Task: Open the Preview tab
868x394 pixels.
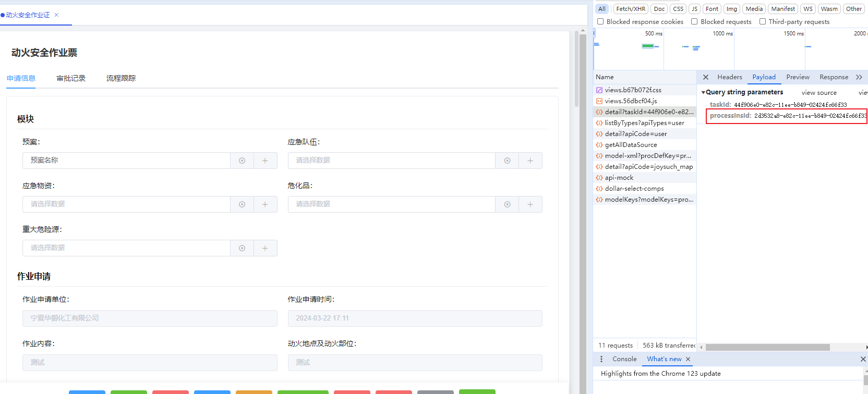Action: click(x=798, y=77)
